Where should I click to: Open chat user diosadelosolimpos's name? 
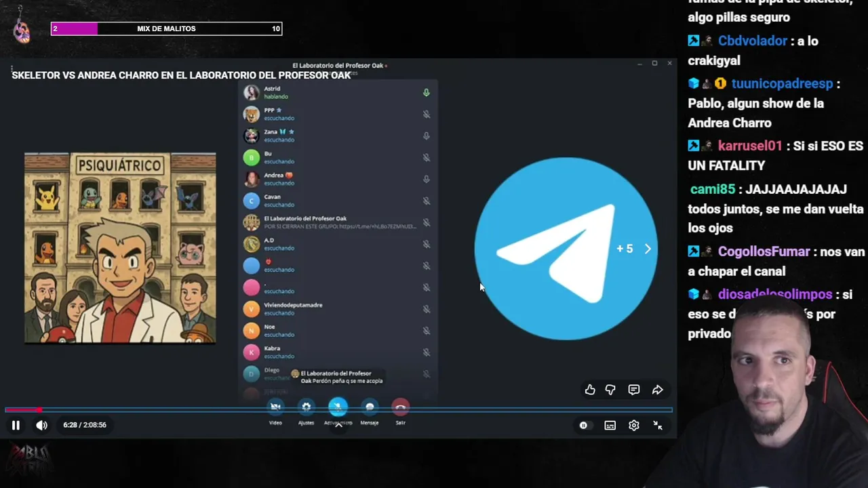coord(775,294)
